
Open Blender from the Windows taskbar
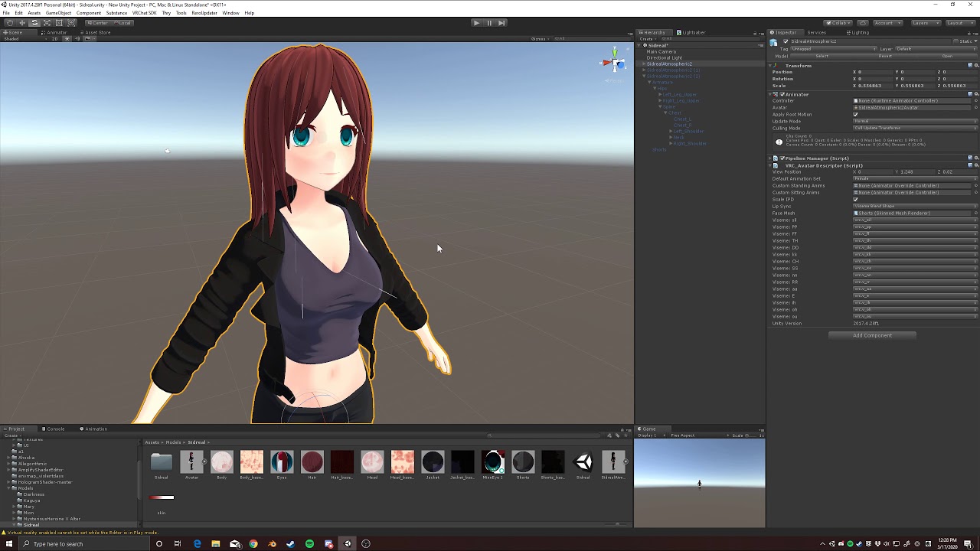tap(272, 544)
